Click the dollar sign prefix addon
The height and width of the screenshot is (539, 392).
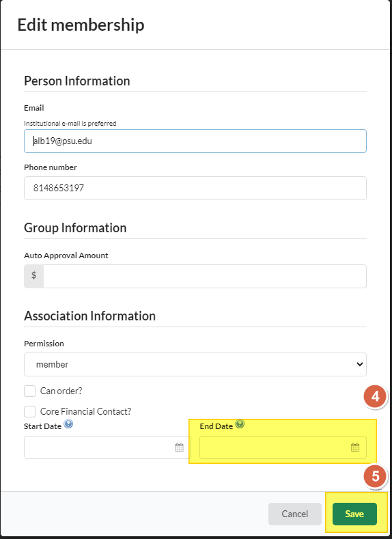coord(33,277)
